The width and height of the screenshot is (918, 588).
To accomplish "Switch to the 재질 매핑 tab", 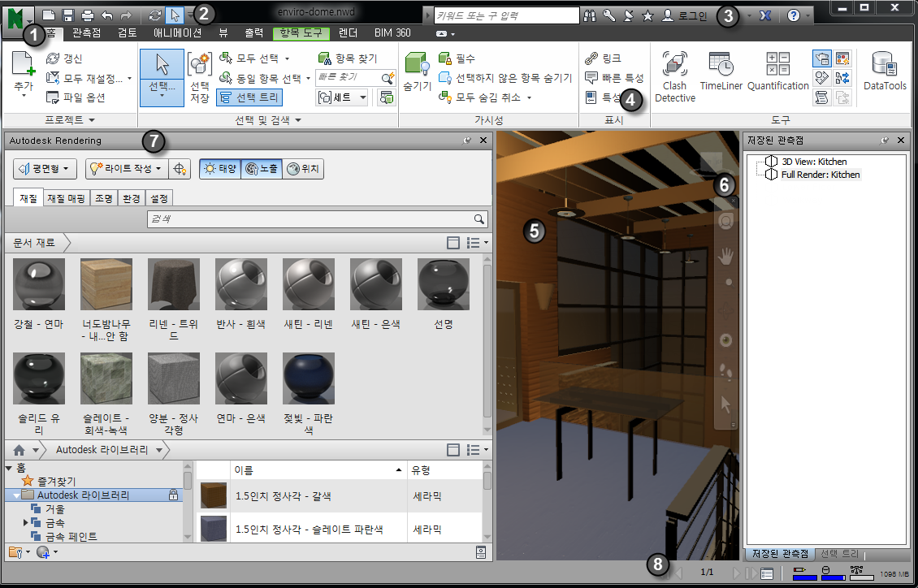I will point(66,198).
